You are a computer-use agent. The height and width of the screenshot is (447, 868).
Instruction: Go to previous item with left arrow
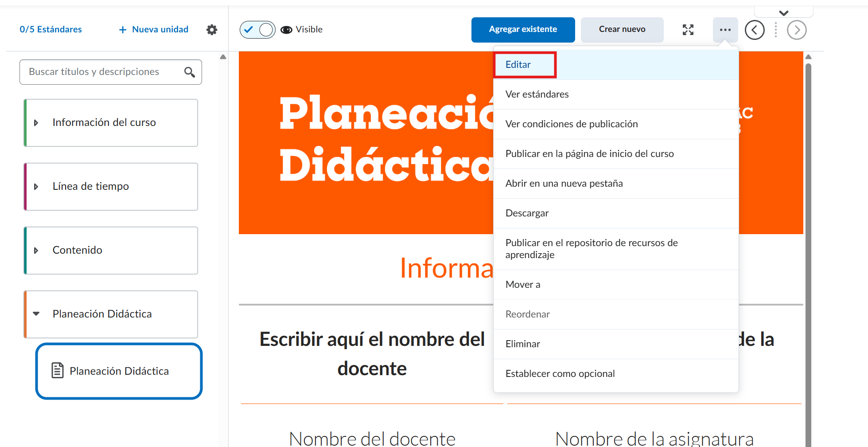(754, 30)
